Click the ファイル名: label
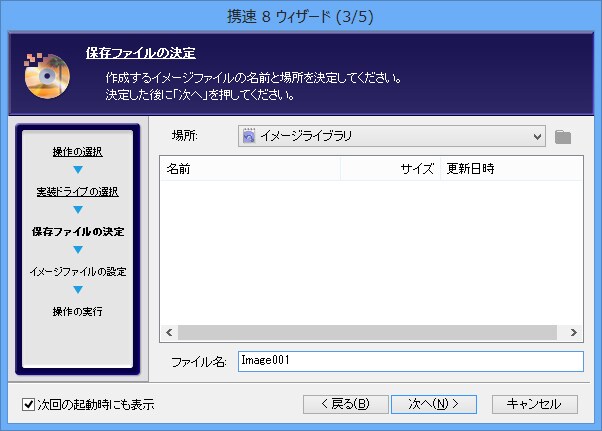This screenshot has height=431, width=602. (198, 362)
